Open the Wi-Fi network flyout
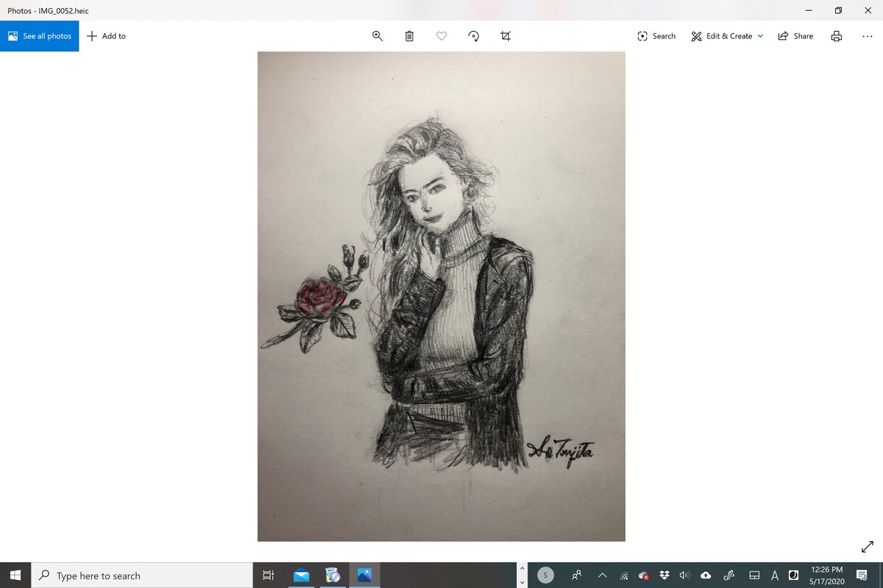This screenshot has height=588, width=883. click(x=624, y=576)
